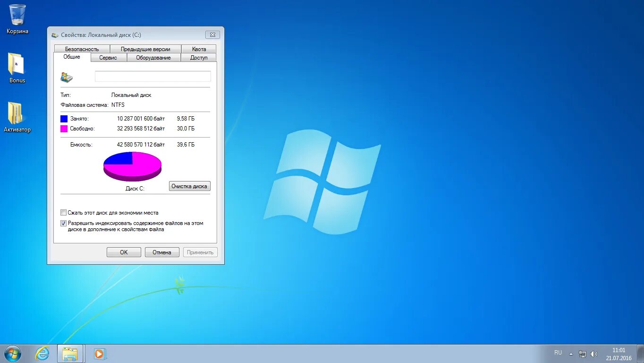The height and width of the screenshot is (363, 644).
Task: Click the dialog title 'Свойства: Локальный диск (C:)'
Action: point(101,35)
